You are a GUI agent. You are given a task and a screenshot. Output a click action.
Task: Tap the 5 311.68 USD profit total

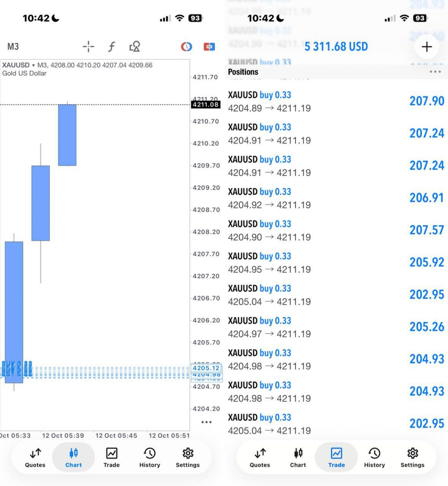coord(336,47)
